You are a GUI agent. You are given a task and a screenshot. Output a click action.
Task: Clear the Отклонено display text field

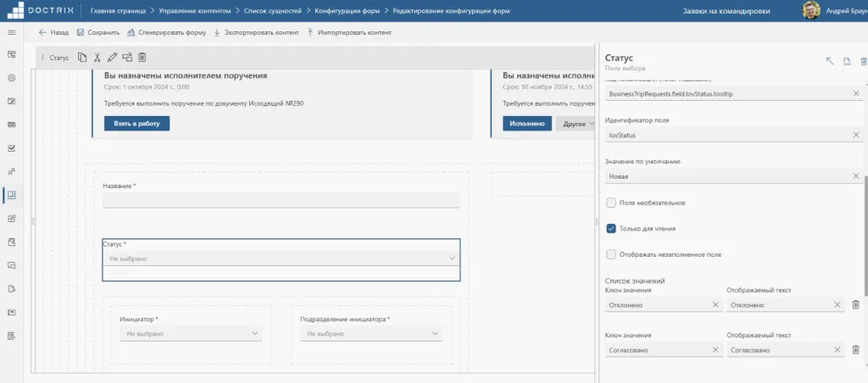(x=837, y=305)
